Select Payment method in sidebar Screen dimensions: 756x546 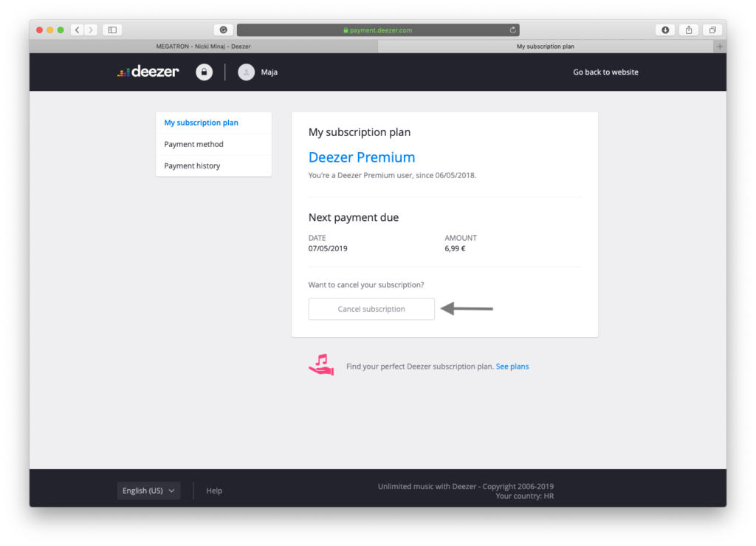193,144
